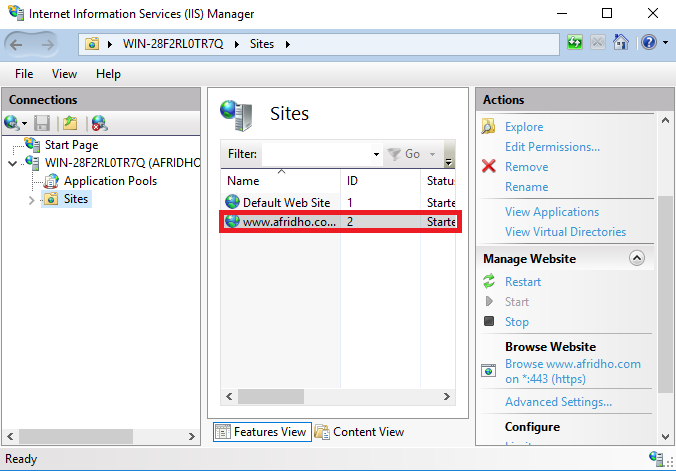Click the black square Stop icon
The image size is (676, 471).
coord(489,321)
